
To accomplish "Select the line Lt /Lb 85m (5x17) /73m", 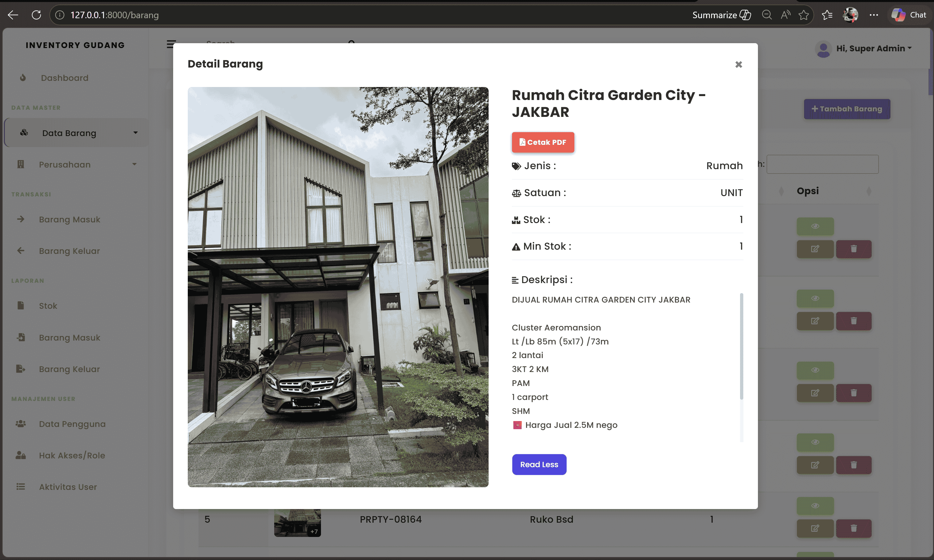I will 560,342.
